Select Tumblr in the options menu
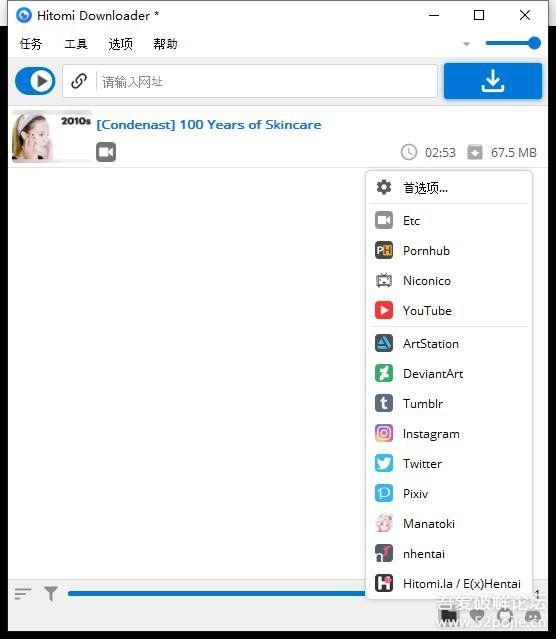Screen dimensions: 556x639 click(x=449, y=403)
